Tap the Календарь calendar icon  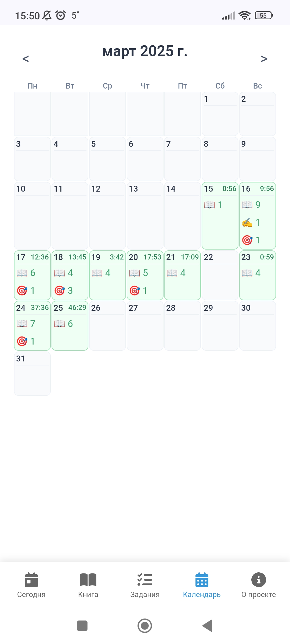tap(202, 580)
